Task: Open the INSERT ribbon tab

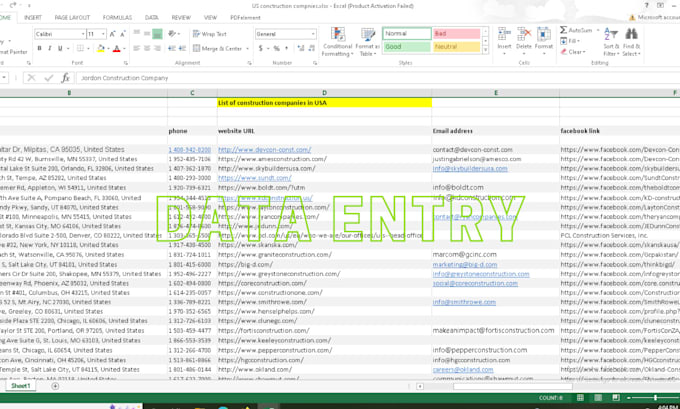Action: (x=33, y=17)
